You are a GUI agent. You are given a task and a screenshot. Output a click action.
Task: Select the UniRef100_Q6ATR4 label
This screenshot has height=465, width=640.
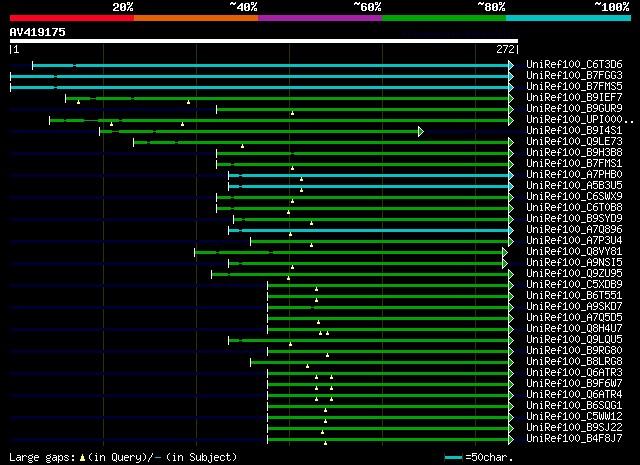574,395
